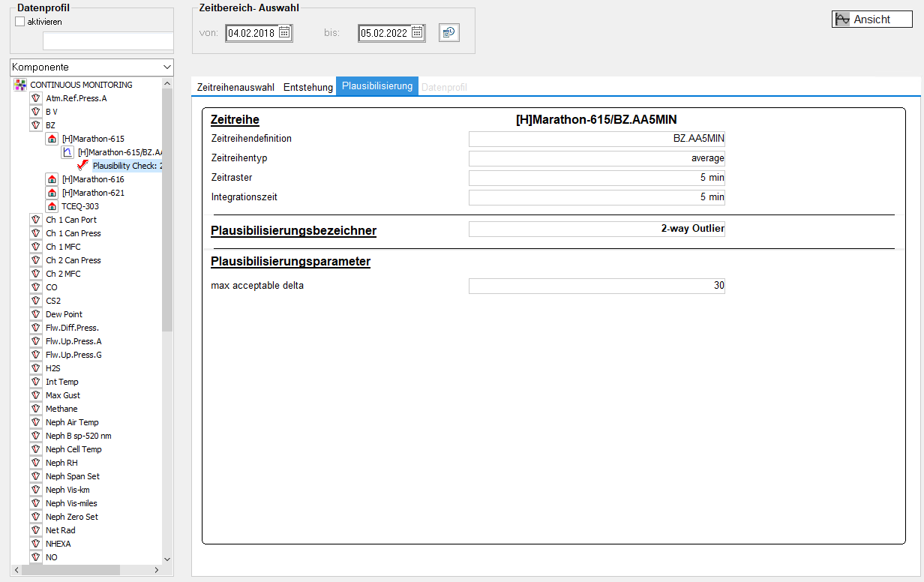Click the tree's vertical scrollbar down arrow

pos(167,559)
